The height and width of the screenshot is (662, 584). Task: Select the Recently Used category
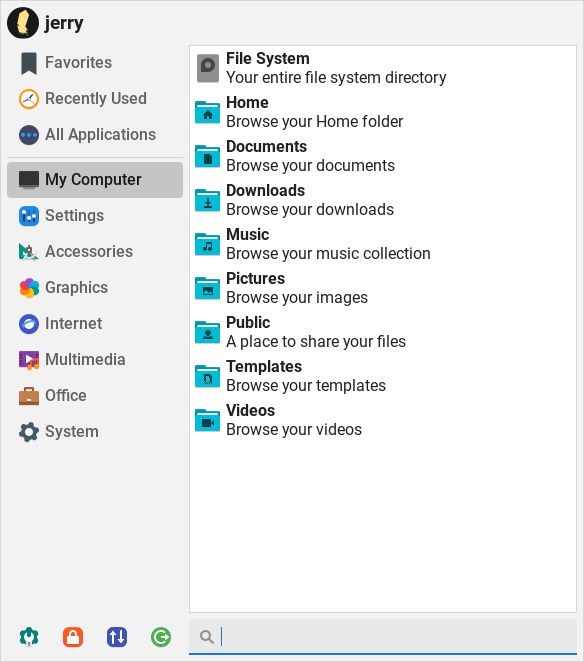pyautogui.click(x=95, y=99)
